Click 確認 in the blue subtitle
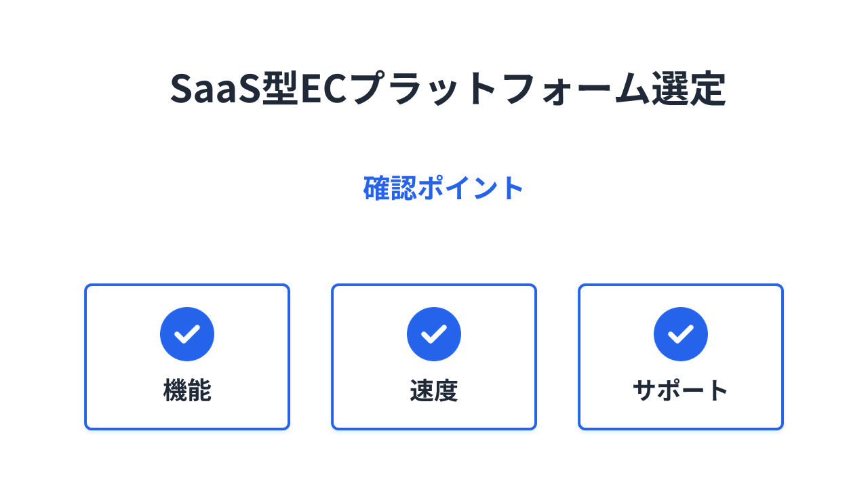 (x=390, y=188)
